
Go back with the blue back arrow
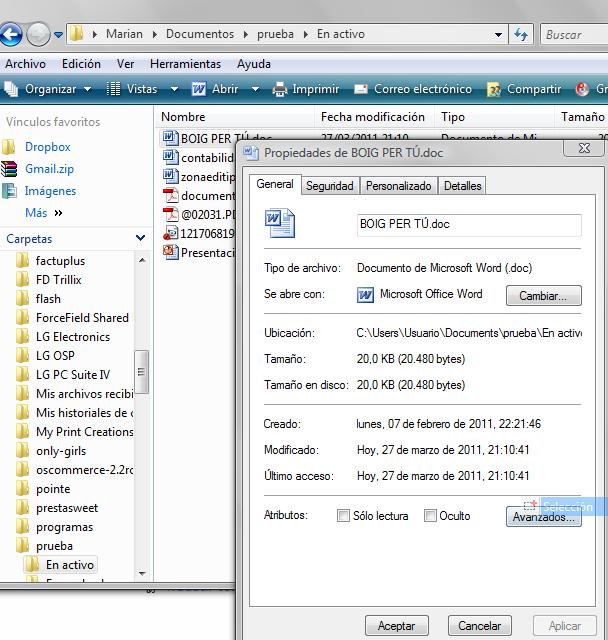coord(11,35)
